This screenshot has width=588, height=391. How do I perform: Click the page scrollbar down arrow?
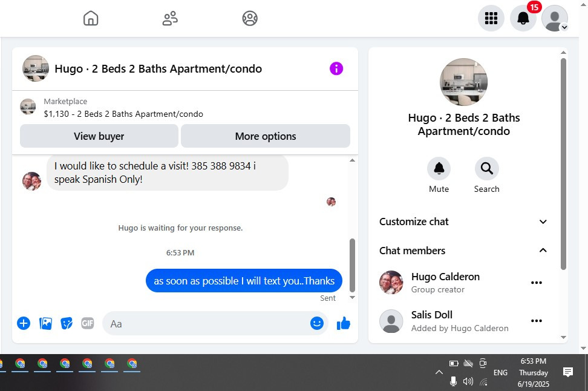(x=583, y=348)
